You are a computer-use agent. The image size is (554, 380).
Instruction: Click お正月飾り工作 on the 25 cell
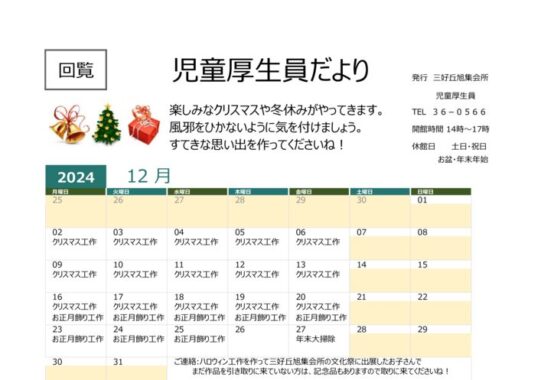[200, 339]
